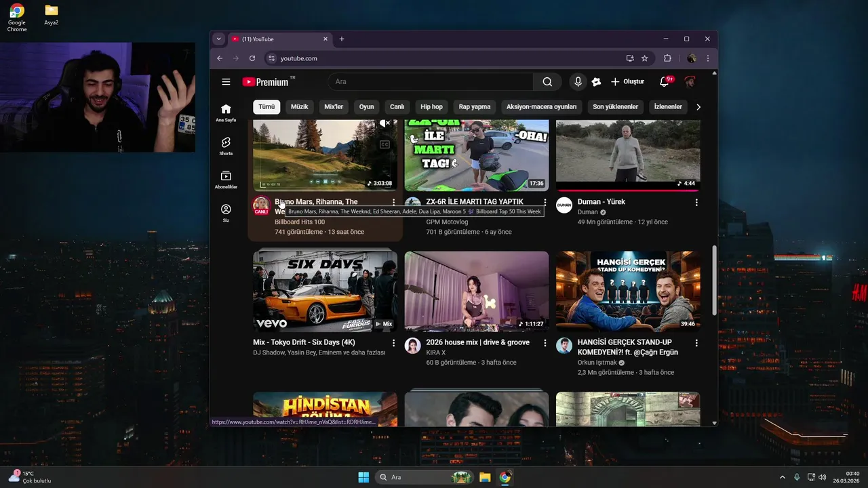Open Mix - Tokyo Drift - Six Days title
Viewport: 868px width, 488px height.
coord(304,343)
